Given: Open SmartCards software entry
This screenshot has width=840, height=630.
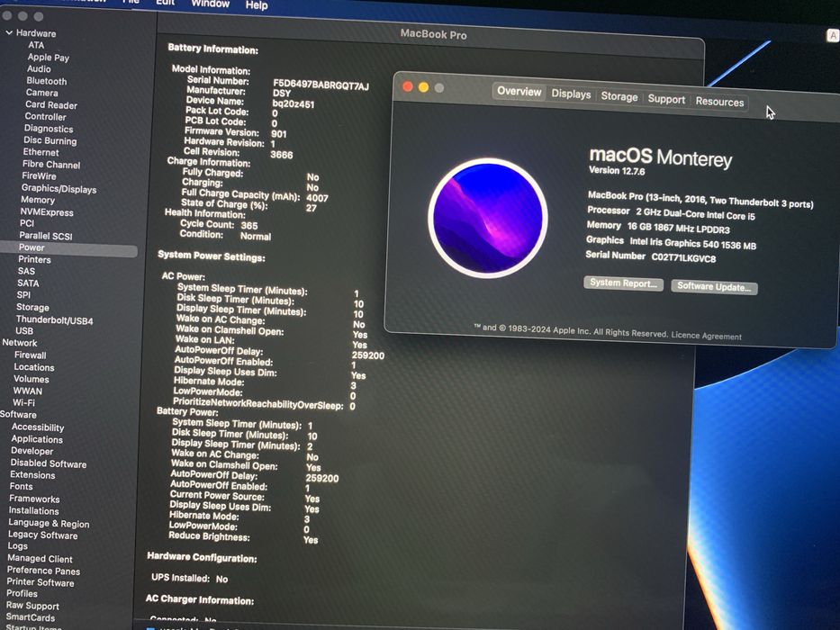Looking at the screenshot, I should [31, 617].
